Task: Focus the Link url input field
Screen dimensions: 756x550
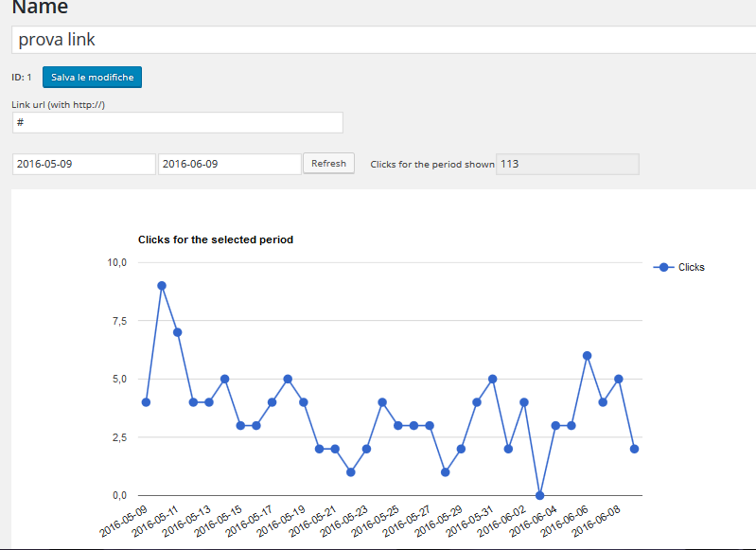Action: point(178,122)
